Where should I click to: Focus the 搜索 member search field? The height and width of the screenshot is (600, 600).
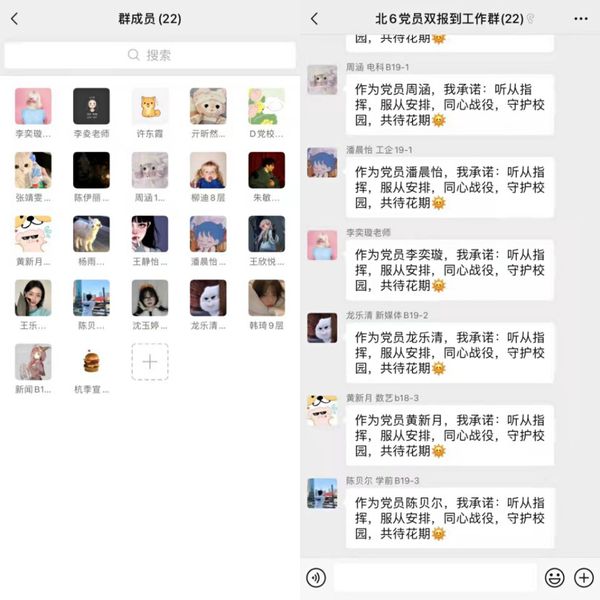(x=150, y=55)
